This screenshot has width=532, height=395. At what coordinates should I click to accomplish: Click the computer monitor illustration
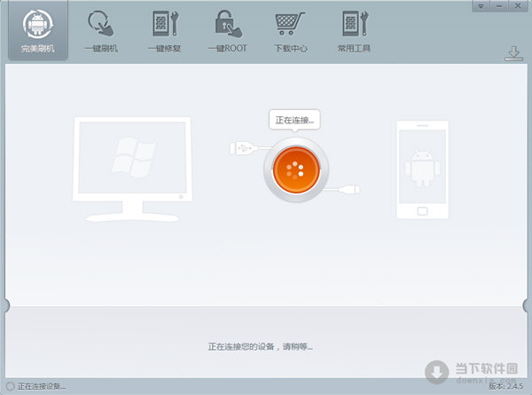132,170
